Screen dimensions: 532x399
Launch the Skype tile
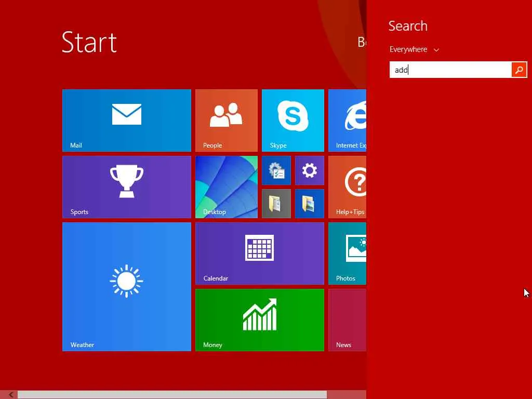[293, 121]
